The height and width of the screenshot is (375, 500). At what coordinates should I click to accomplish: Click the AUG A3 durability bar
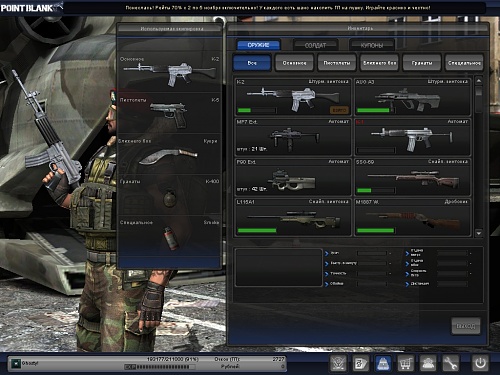(376, 110)
